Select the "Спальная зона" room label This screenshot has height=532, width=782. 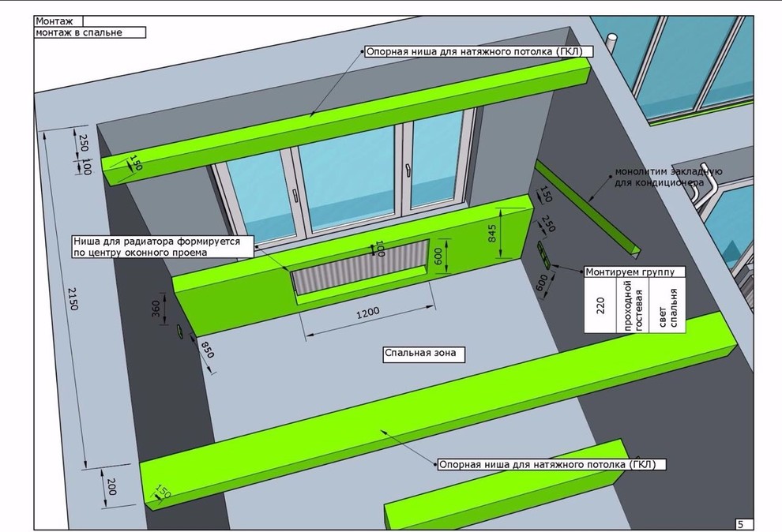(421, 354)
